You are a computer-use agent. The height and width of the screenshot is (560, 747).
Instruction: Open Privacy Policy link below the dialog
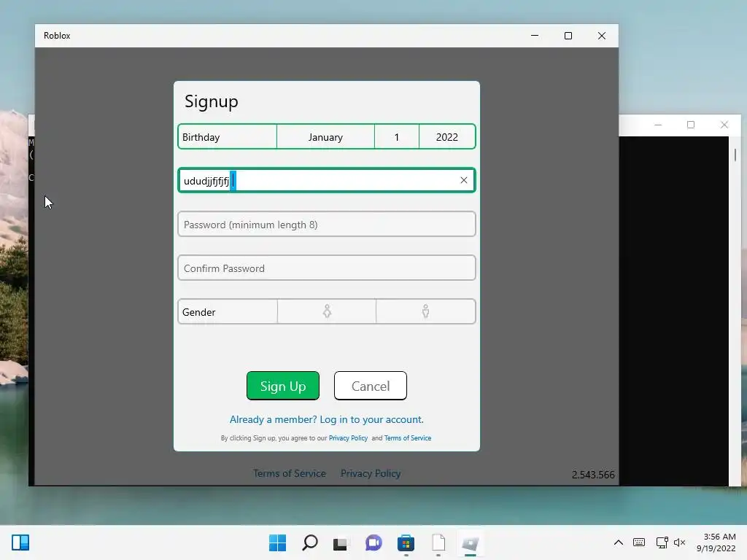[371, 473]
